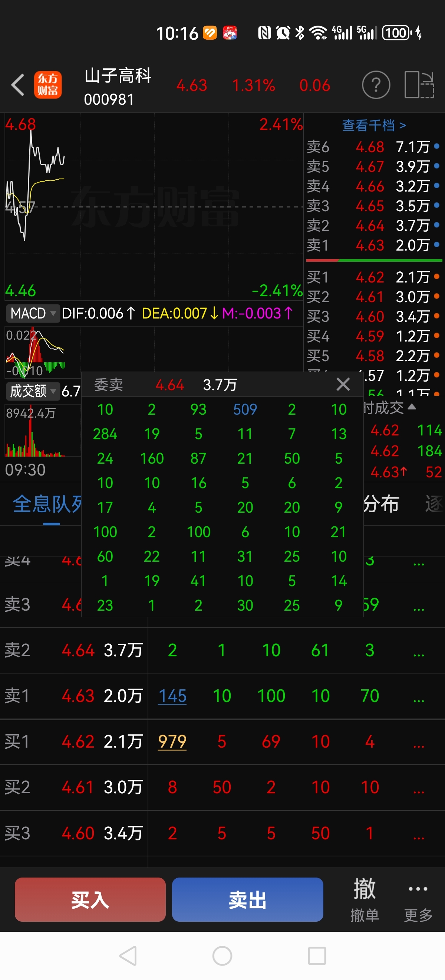Screen dimensions: 445x980
Task: Select the 卖3 4.65 order row
Action: click(x=374, y=206)
